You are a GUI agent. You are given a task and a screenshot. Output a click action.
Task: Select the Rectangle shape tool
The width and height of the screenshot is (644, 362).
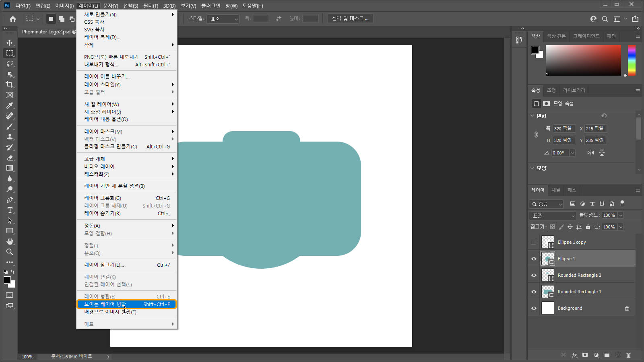click(x=10, y=231)
